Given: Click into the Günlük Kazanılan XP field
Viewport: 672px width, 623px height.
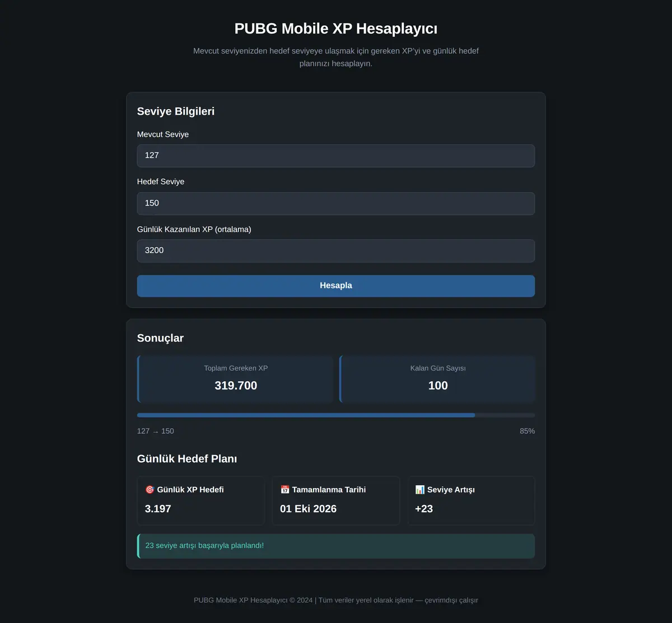Looking at the screenshot, I should pyautogui.click(x=336, y=251).
